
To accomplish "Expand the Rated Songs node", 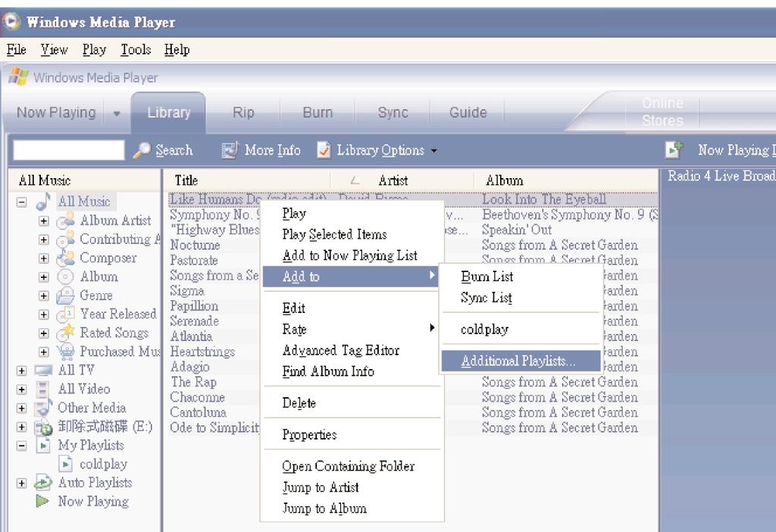I will point(43,333).
